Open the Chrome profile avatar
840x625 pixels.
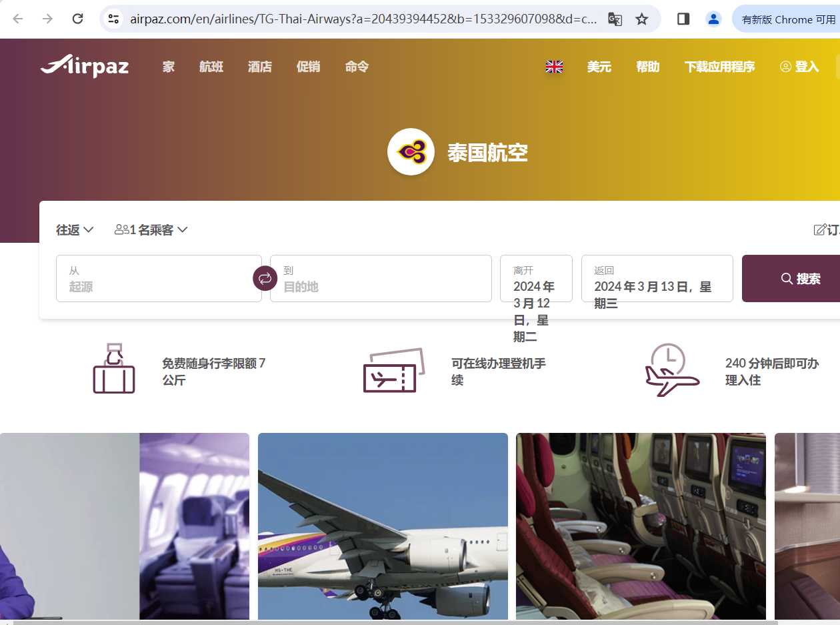point(713,19)
